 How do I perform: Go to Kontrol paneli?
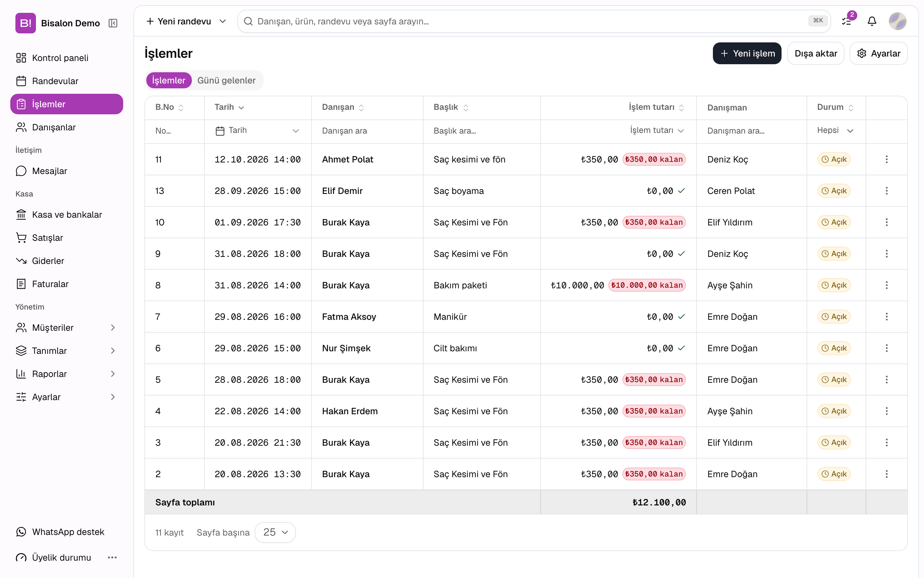(x=66, y=58)
